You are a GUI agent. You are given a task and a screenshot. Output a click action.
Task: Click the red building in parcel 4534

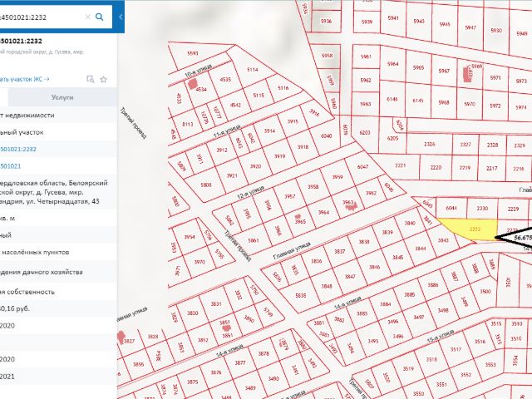tap(194, 84)
